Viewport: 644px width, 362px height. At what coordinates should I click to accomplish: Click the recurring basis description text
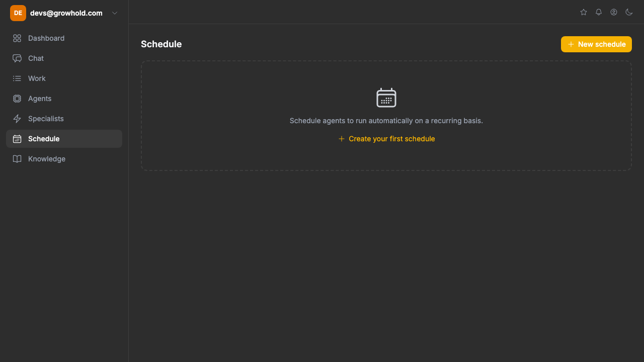pos(386,121)
